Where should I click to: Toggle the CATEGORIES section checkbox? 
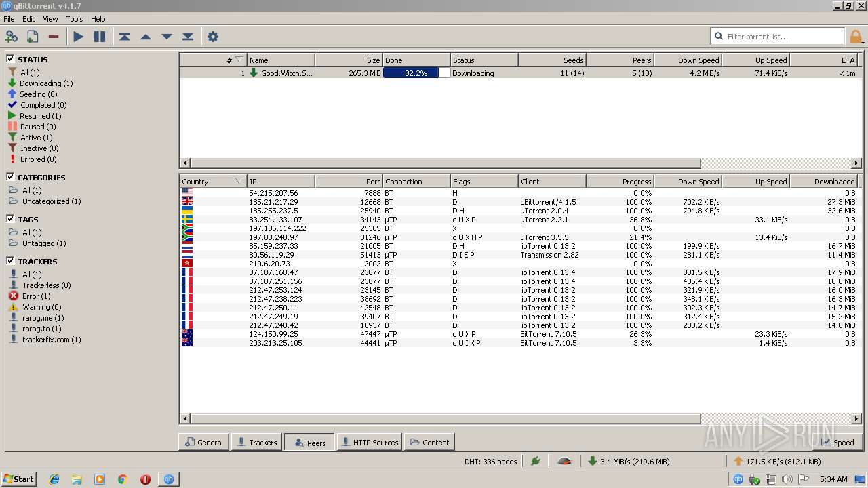pos(10,177)
